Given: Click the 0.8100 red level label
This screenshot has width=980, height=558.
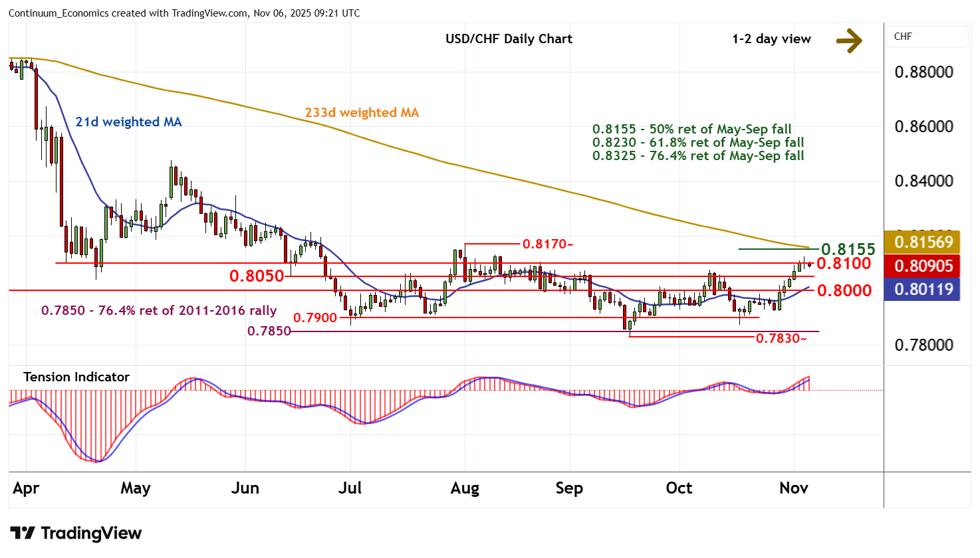Looking at the screenshot, I should pyautogui.click(x=844, y=264).
